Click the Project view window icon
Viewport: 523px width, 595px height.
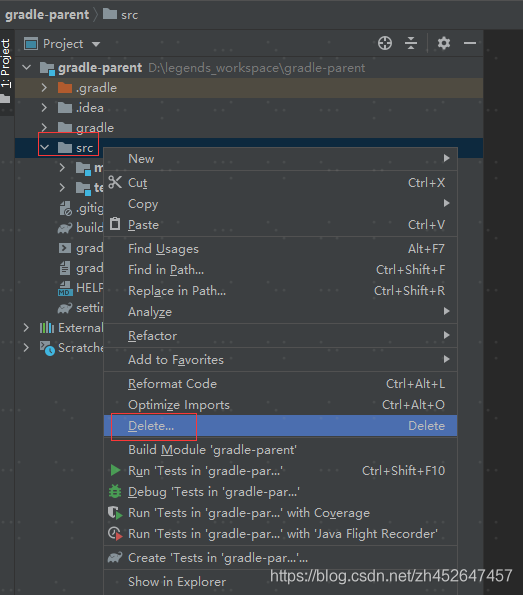31,44
